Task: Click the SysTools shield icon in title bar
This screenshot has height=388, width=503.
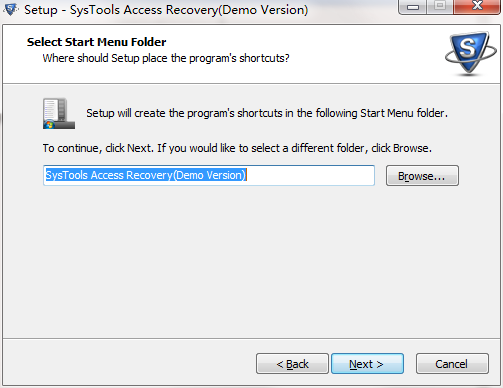Action: click(x=10, y=9)
